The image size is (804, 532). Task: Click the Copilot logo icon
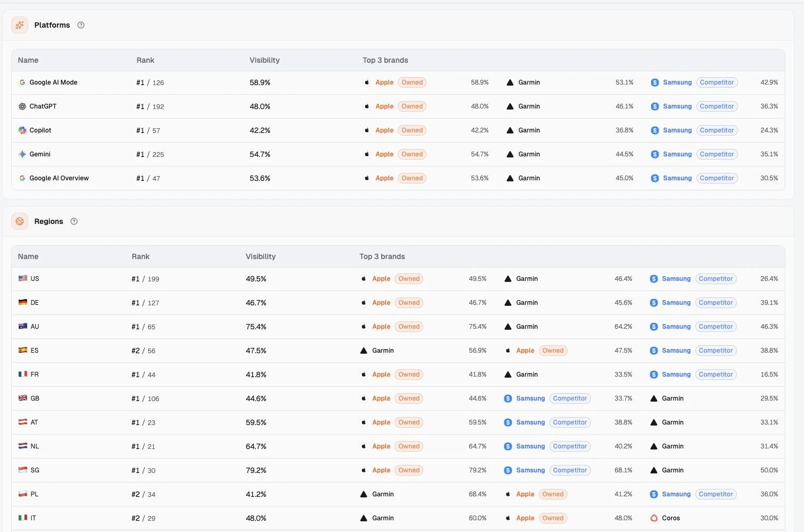click(22, 130)
